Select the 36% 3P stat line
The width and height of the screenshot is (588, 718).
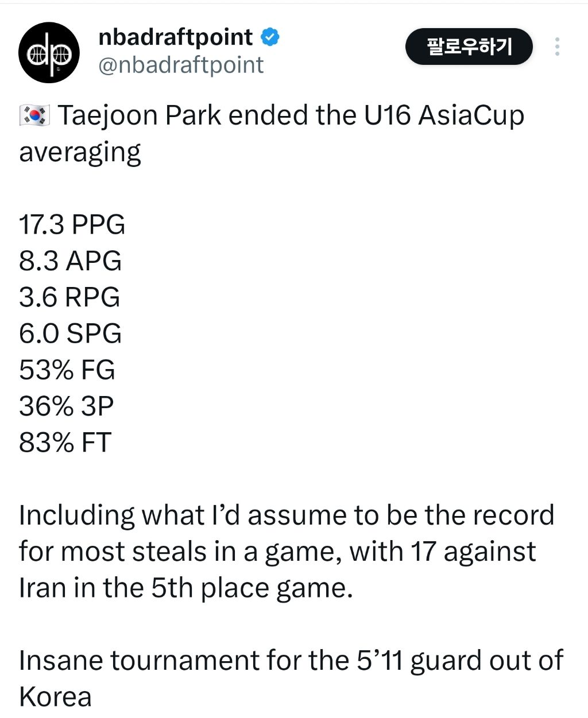tap(66, 406)
